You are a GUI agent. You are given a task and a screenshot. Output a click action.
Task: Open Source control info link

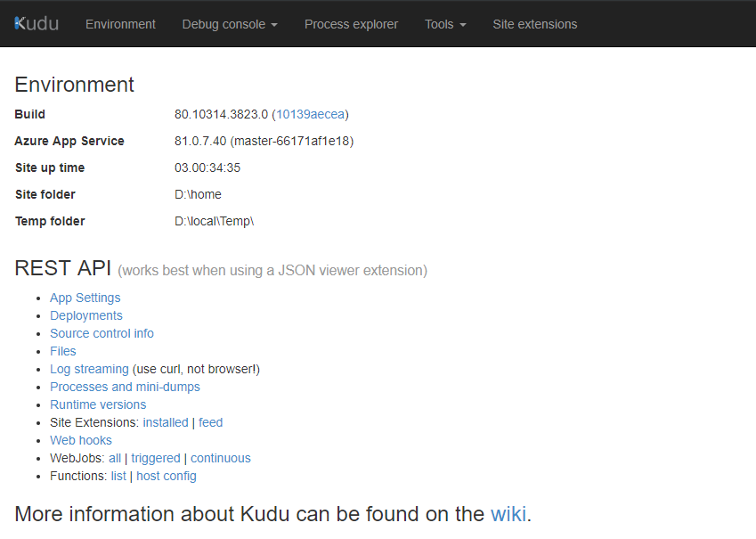click(x=102, y=333)
